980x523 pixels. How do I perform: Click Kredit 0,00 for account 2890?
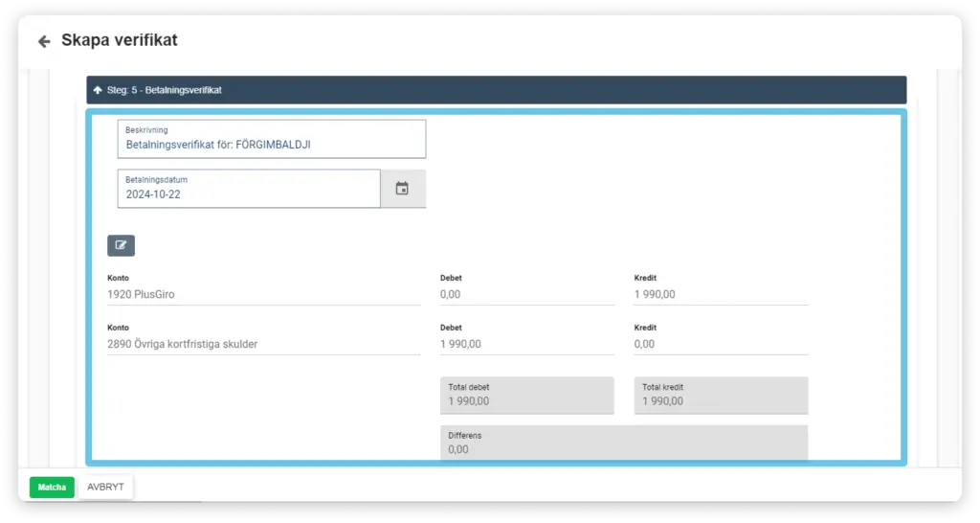tap(721, 344)
